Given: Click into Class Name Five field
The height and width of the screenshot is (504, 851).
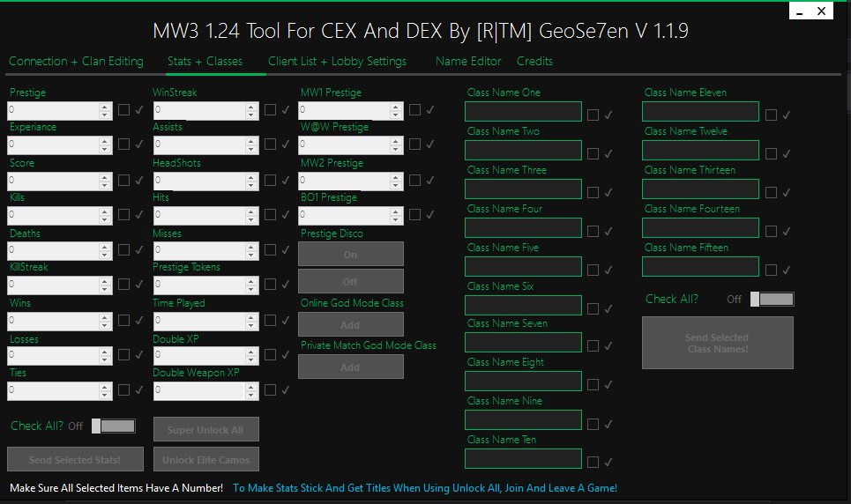Looking at the screenshot, I should tap(523, 267).
